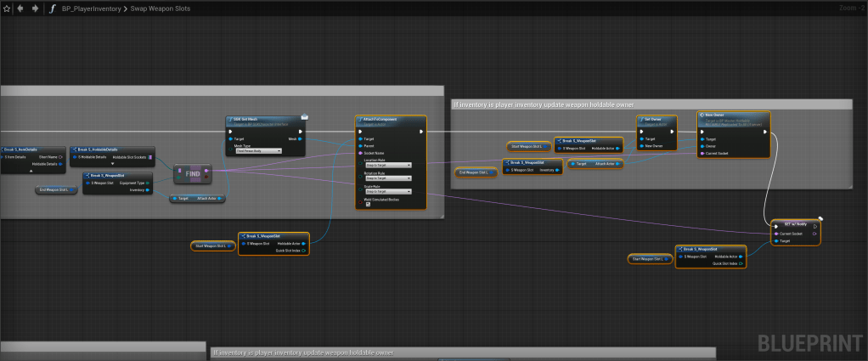Viewport: 868px width, 361px height.
Task: Click the interface message icon on SSK Get Mesh
Action: [304, 116]
